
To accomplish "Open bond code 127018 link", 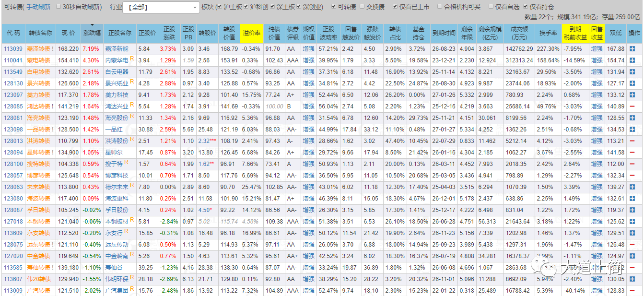I will click(x=13, y=222).
